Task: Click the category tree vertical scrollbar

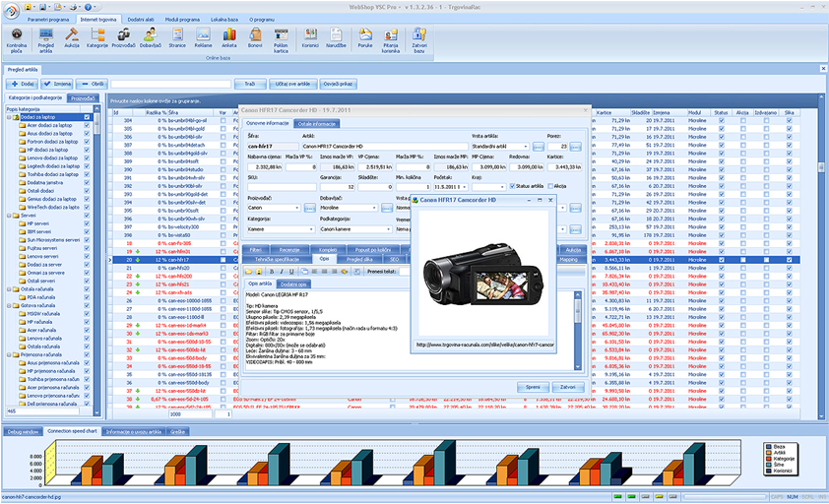Action: (96, 259)
